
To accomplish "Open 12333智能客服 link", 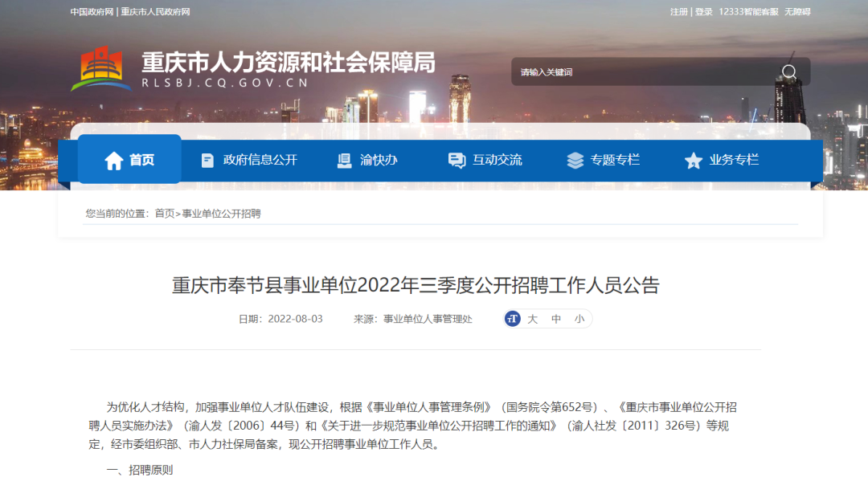I will pyautogui.click(x=748, y=11).
